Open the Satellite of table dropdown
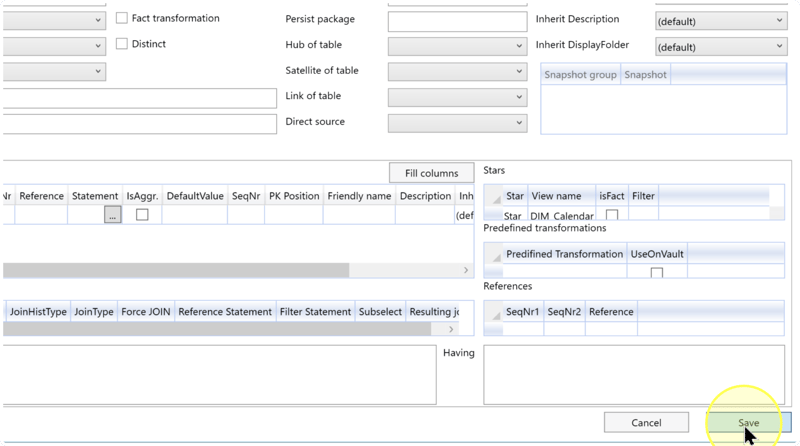The height and width of the screenshot is (446, 800). 457,72
